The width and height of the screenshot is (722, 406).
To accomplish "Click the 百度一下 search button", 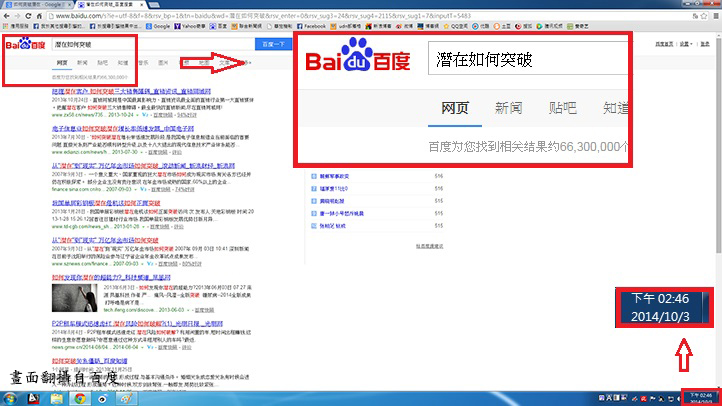I will (x=274, y=44).
